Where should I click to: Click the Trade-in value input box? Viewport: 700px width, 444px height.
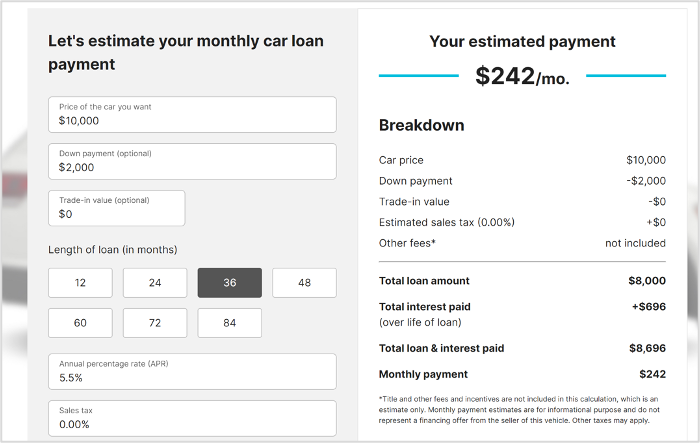(117, 208)
